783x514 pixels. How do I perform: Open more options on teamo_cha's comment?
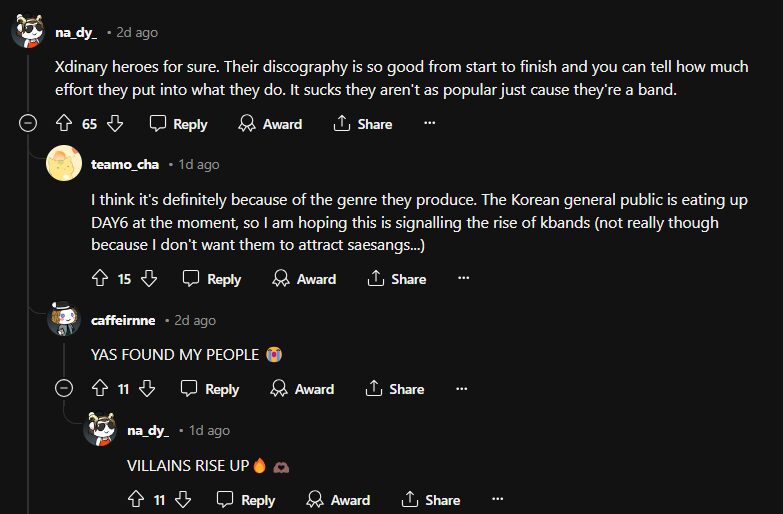pos(463,279)
